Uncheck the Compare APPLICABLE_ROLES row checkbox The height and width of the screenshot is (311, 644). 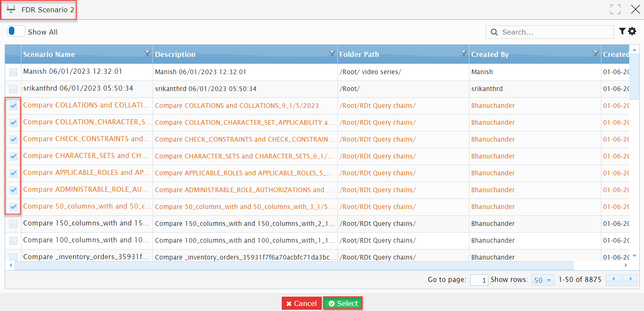tap(13, 173)
